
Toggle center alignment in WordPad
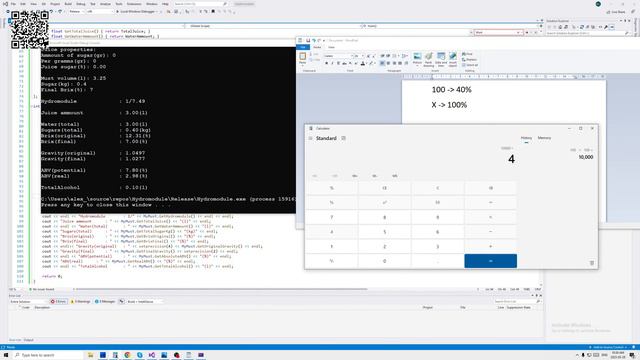click(x=388, y=63)
